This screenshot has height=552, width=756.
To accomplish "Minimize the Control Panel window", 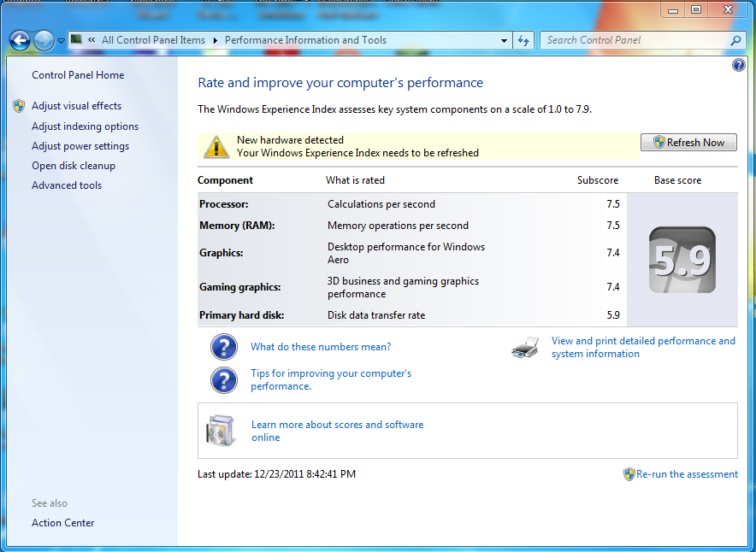I will [673, 9].
